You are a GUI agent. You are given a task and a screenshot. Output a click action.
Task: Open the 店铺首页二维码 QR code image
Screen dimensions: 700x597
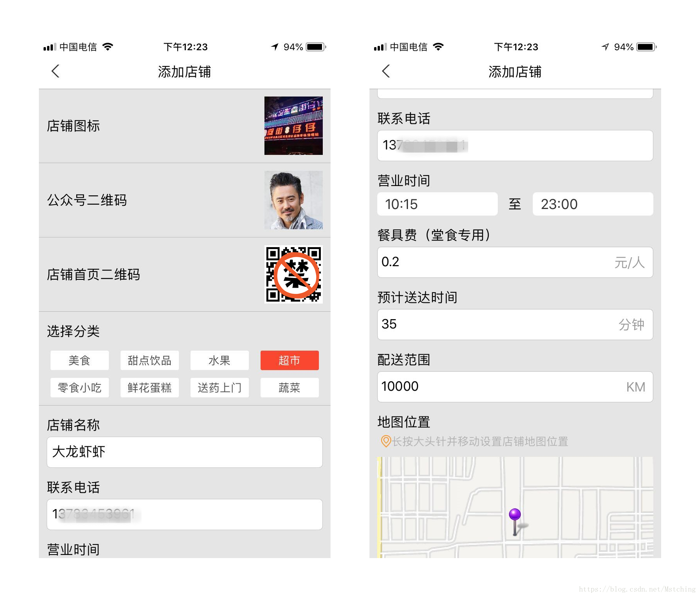(294, 274)
